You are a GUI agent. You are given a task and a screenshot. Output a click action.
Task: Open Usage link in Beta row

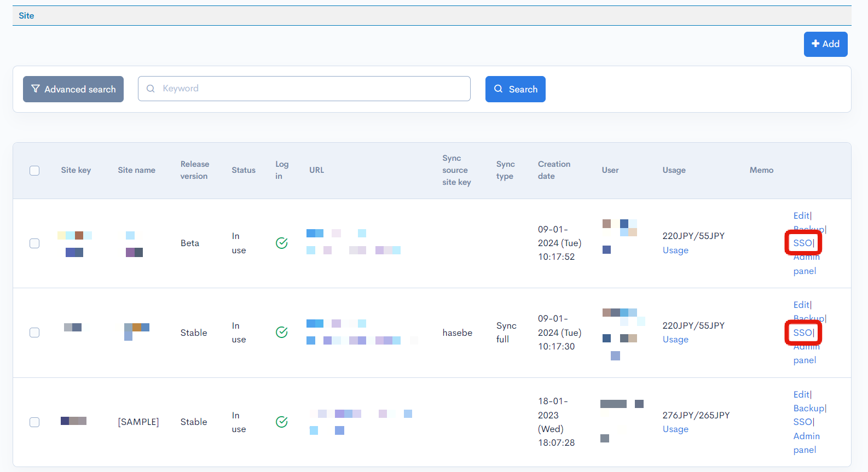point(675,250)
